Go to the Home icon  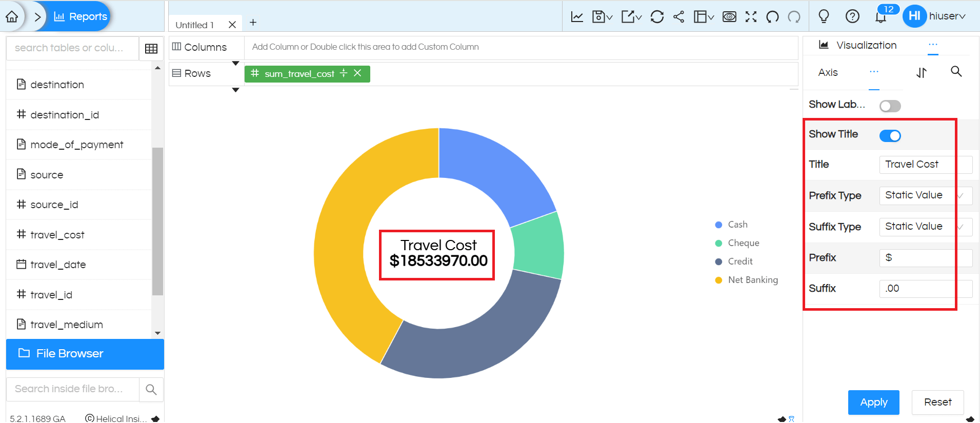point(12,16)
